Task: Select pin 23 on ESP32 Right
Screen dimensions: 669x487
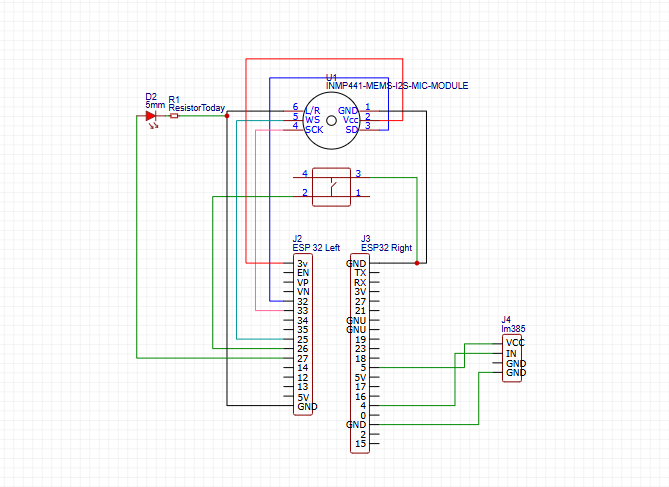Action: point(361,349)
